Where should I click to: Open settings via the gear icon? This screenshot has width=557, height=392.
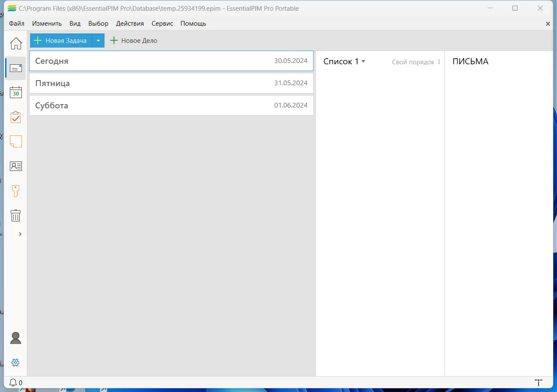tap(15, 362)
